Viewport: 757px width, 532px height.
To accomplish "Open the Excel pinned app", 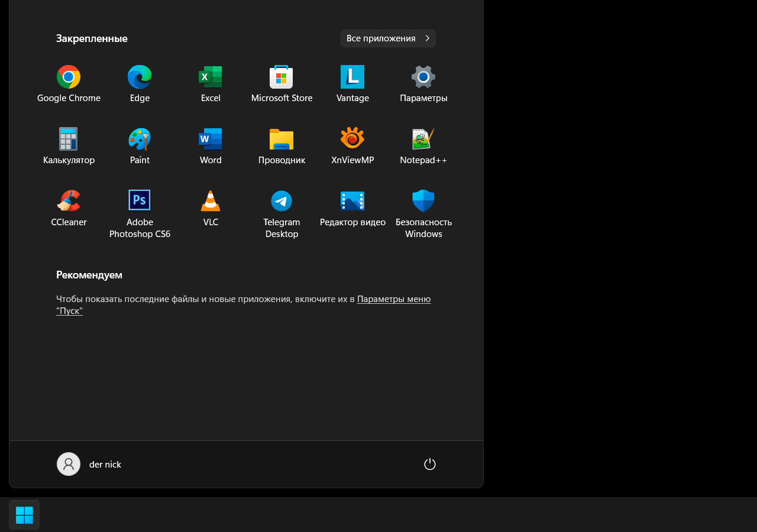I will point(211,85).
